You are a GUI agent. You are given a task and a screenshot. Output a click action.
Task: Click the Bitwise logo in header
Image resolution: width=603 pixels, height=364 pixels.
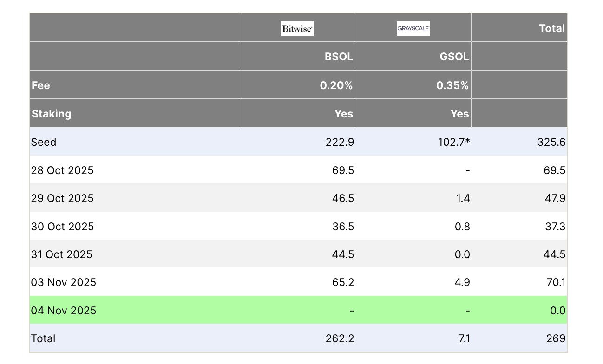(x=297, y=28)
